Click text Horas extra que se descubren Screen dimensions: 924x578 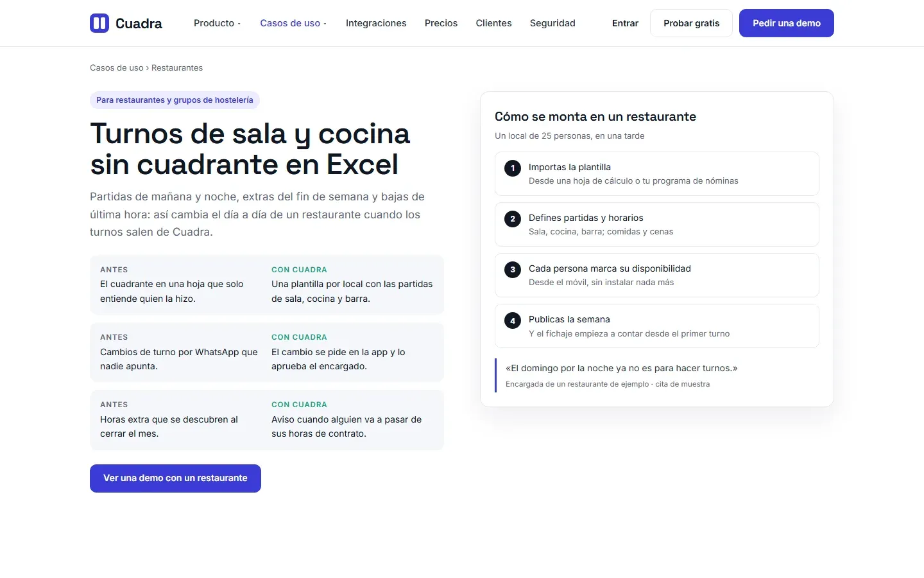point(169,426)
